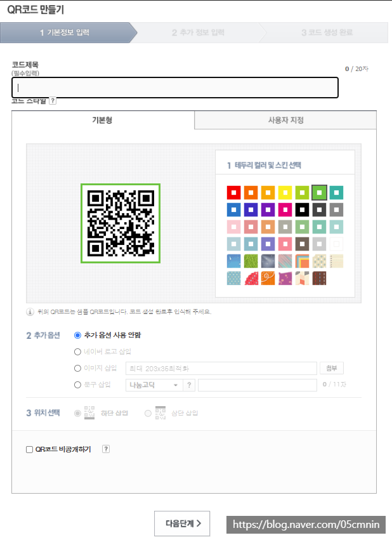This screenshot has width=392, height=540.
Task: Select the orange swirl skin
Action: (x=268, y=279)
